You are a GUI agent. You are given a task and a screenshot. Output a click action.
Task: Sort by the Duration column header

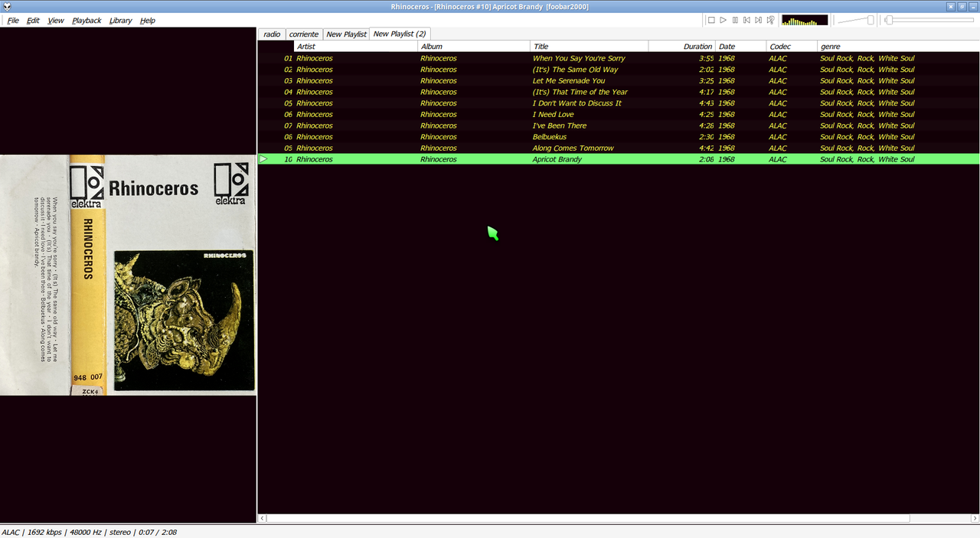click(681, 47)
